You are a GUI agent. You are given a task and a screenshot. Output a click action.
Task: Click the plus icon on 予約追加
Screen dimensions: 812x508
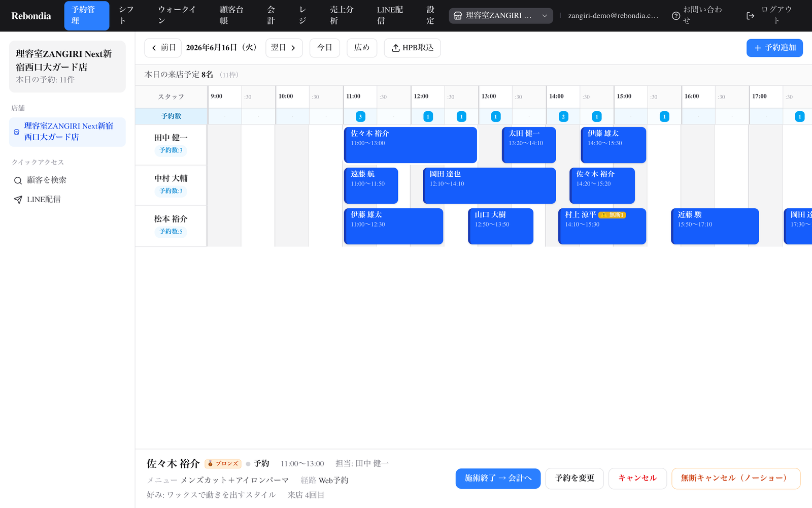758,48
